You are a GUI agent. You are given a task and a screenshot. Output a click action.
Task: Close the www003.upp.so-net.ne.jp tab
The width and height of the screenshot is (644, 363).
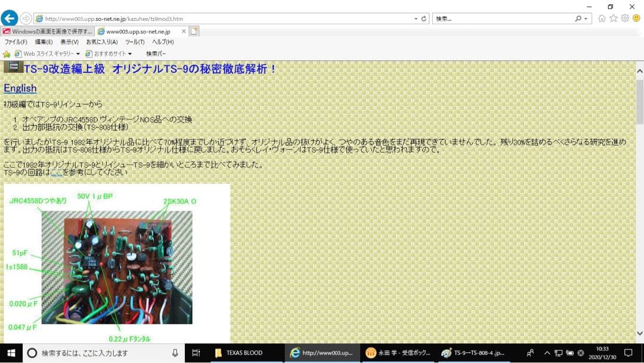[183, 31]
